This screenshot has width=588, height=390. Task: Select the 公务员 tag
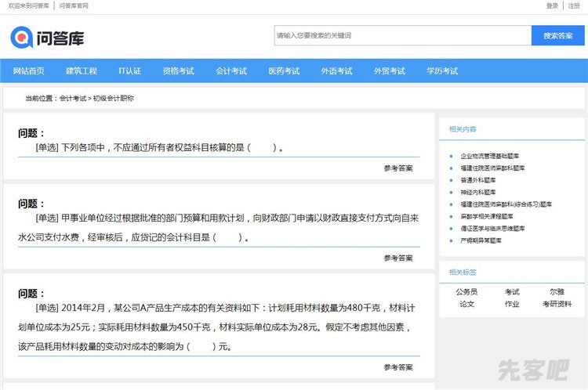pos(466,292)
